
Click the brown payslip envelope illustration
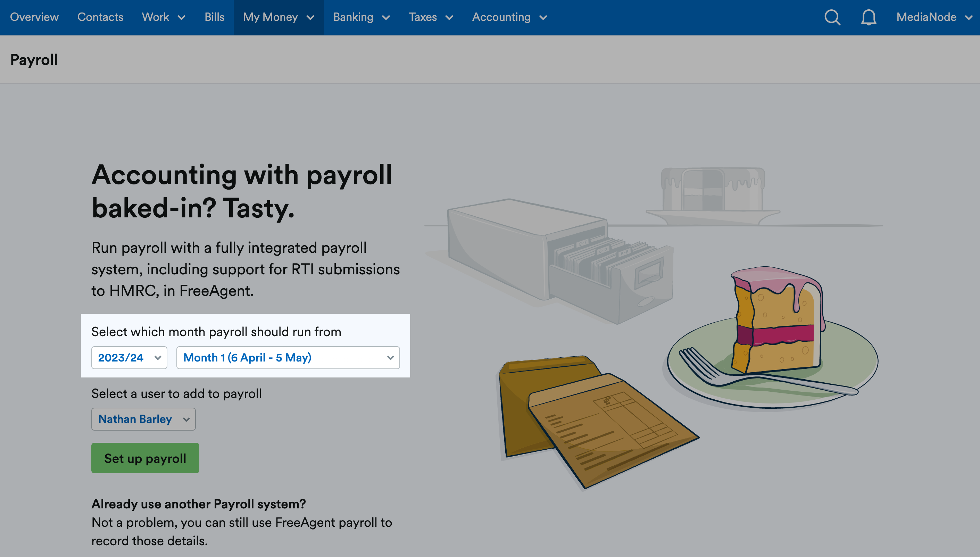599,422
